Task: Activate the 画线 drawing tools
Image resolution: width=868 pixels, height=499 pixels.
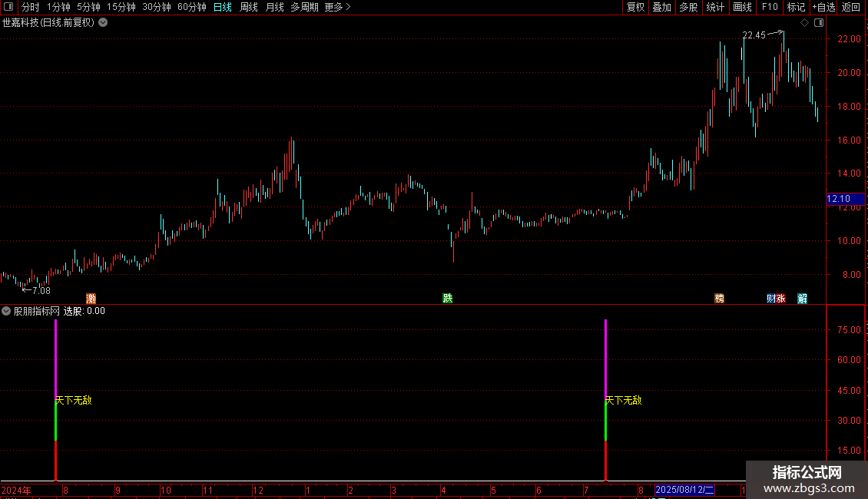Action: [742, 7]
